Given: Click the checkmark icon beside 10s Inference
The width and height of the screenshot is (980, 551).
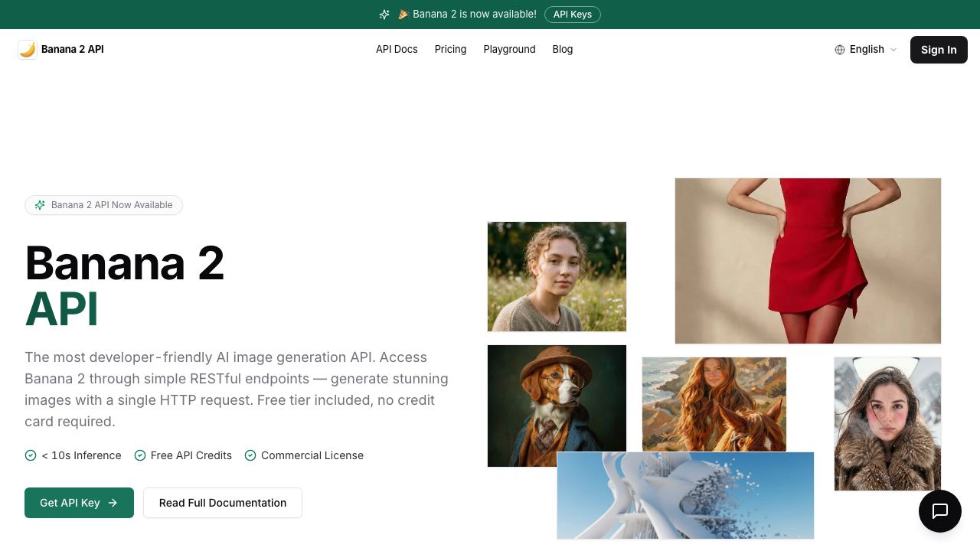Looking at the screenshot, I should tap(31, 455).
